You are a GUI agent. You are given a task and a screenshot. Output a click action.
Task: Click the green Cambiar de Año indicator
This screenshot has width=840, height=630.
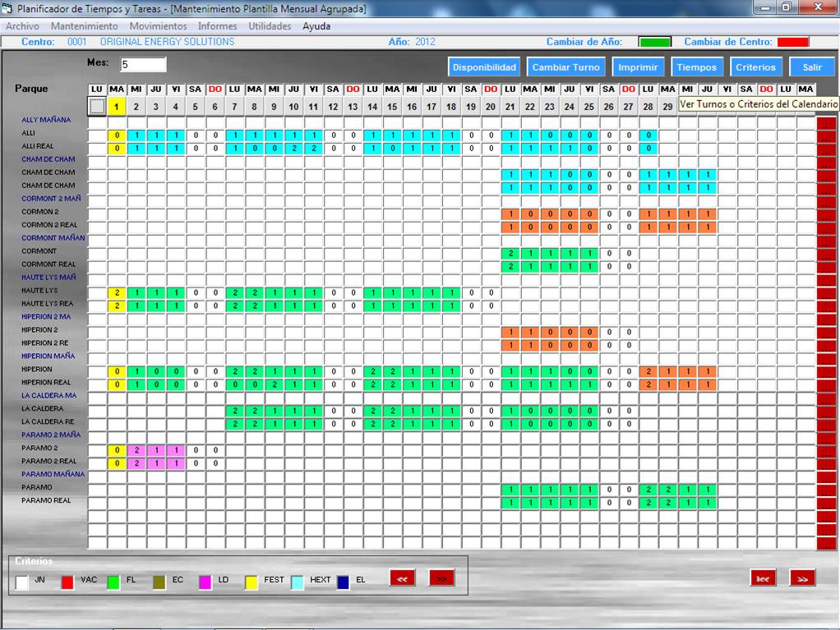[654, 42]
